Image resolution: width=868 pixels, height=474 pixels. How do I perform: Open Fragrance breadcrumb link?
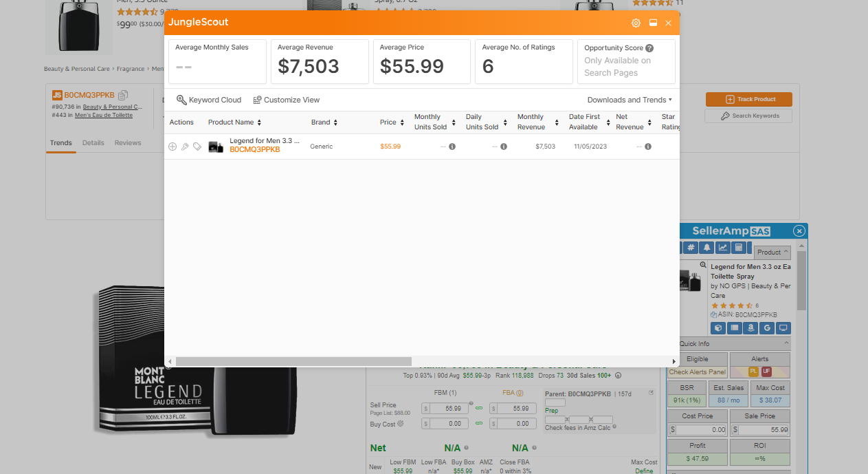click(131, 69)
